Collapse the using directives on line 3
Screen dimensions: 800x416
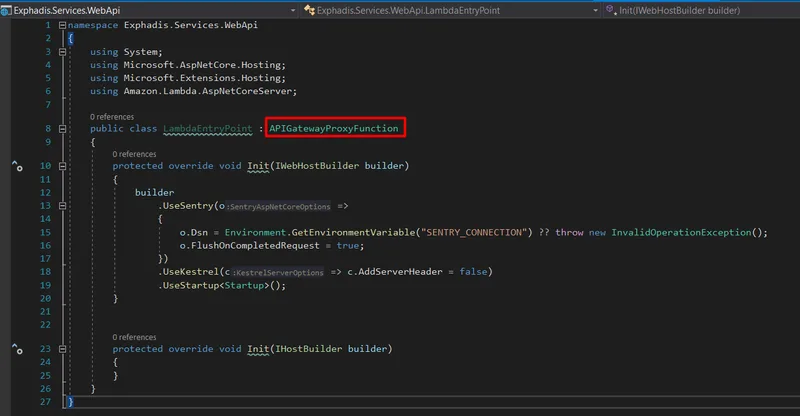(x=62, y=52)
